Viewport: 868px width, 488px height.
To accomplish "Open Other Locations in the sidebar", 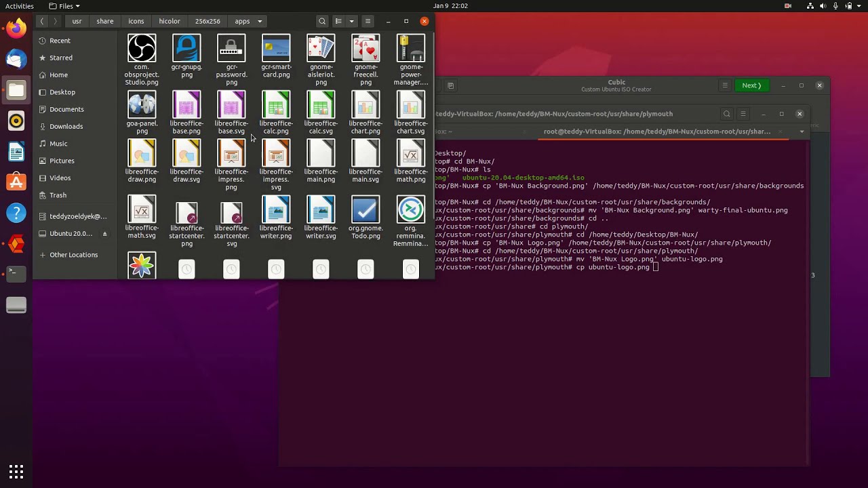I will click(75, 255).
